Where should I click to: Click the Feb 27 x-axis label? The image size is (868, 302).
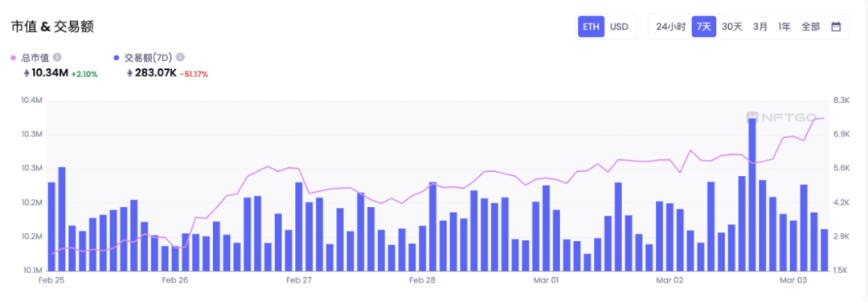coord(299,280)
